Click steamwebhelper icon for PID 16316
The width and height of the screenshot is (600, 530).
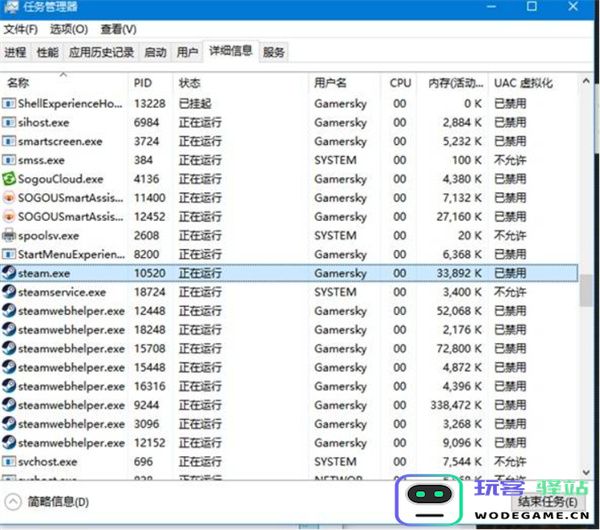point(9,386)
